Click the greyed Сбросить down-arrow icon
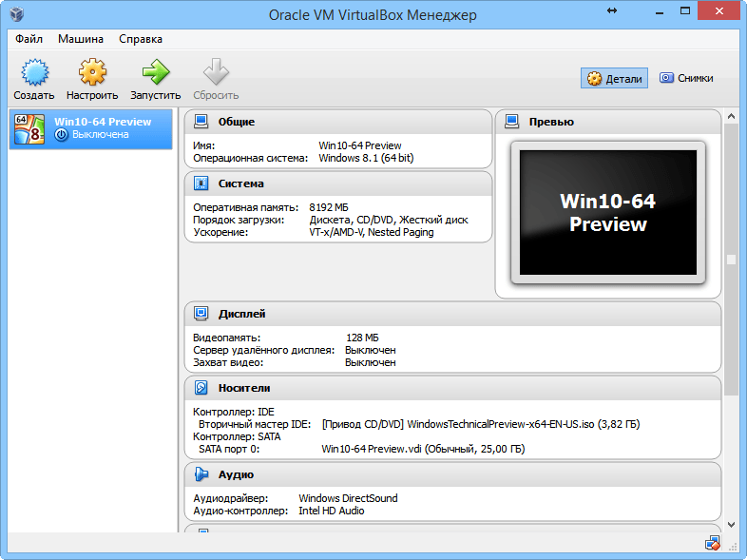This screenshot has width=747, height=560. click(x=216, y=72)
